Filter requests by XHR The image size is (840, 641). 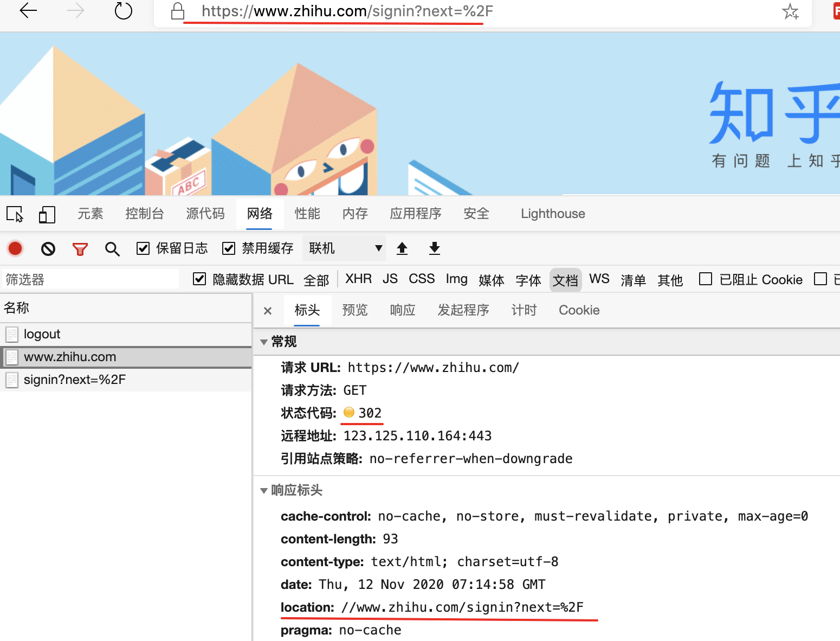[x=358, y=279]
